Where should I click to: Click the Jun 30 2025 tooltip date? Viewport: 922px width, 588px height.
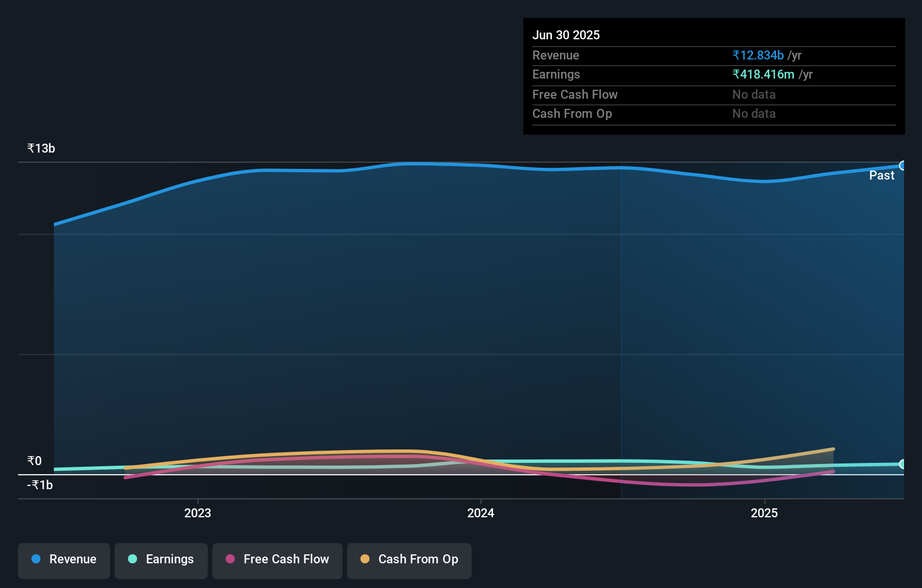[566, 35]
